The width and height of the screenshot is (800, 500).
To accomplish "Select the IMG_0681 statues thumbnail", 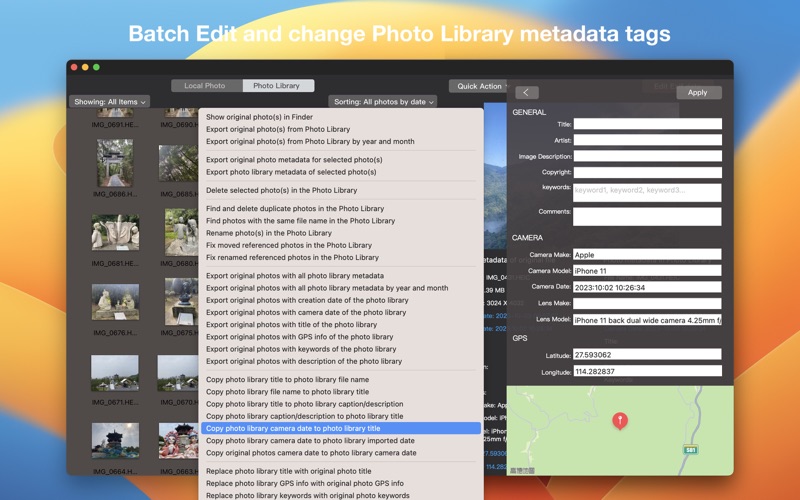I will coord(115,232).
